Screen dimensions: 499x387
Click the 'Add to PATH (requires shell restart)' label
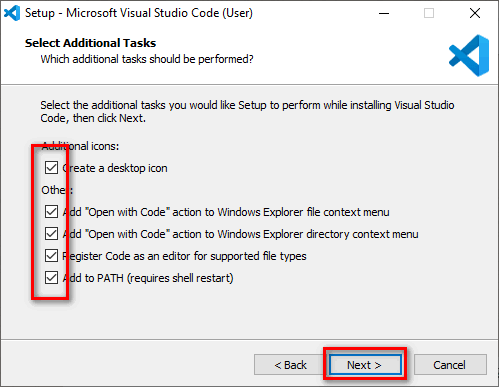(x=148, y=278)
